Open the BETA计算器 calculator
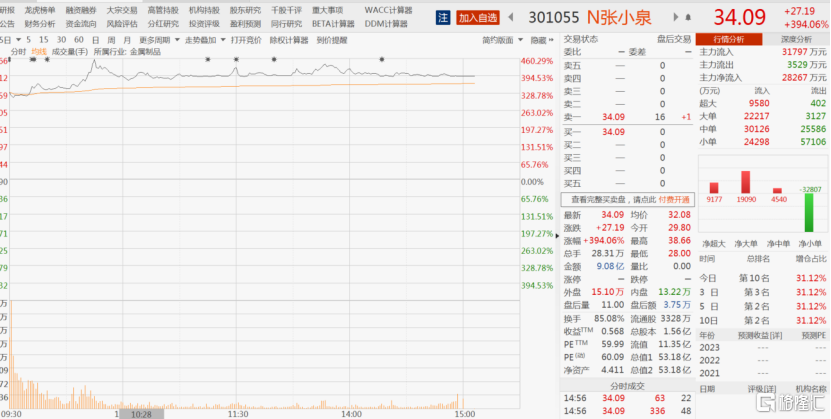The image size is (831, 419). 333,24
